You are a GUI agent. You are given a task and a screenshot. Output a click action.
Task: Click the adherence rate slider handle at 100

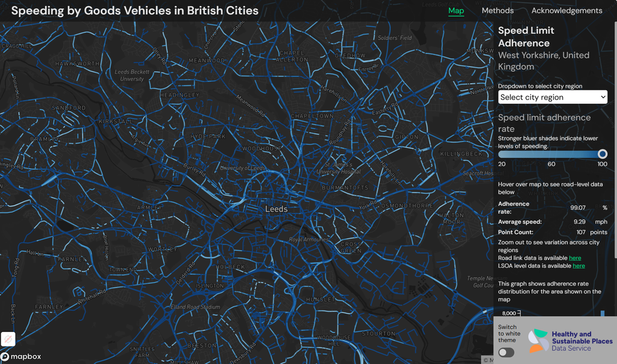pos(603,154)
